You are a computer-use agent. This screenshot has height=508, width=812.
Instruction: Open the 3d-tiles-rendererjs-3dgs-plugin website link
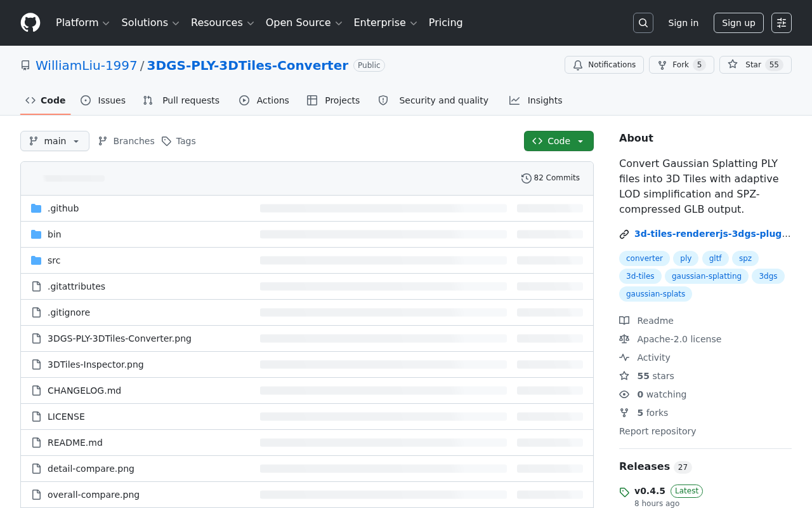click(x=712, y=234)
